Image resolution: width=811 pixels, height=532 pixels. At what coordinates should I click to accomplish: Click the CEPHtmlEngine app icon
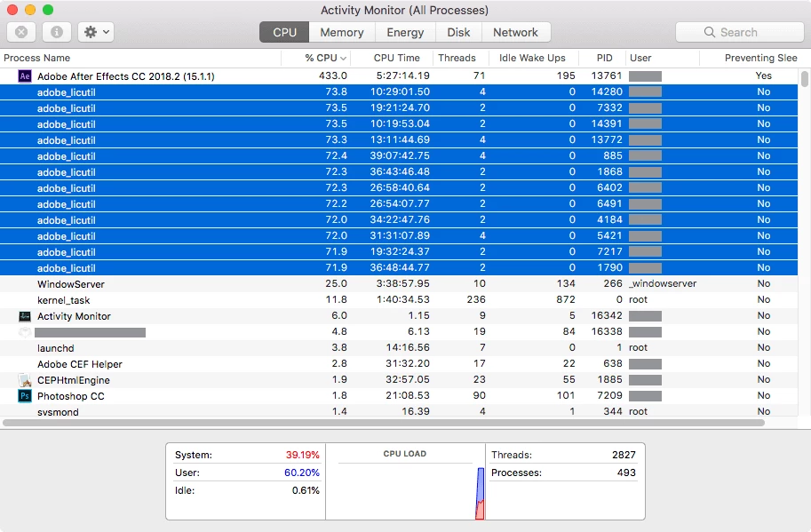point(24,380)
